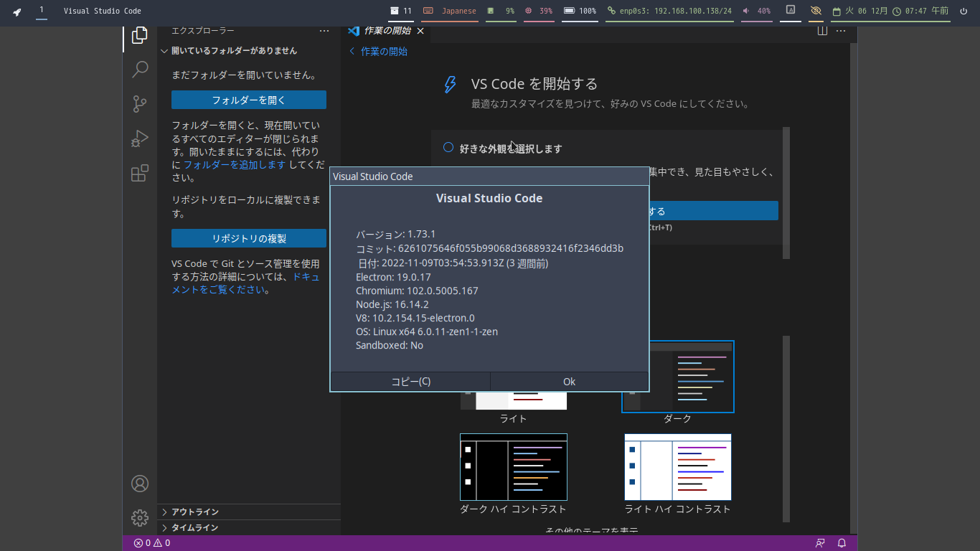The image size is (980, 551).
Task: Show errors and warnings in status bar
Action: (x=152, y=543)
